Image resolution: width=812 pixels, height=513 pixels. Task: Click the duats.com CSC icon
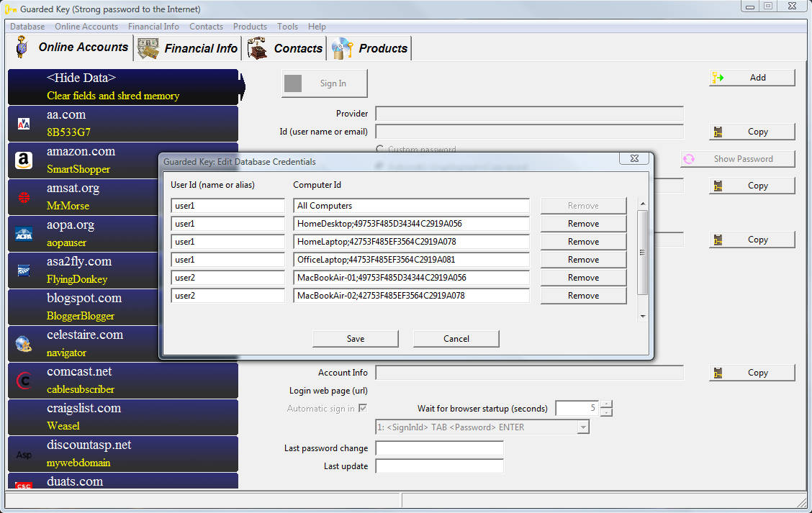point(24,485)
